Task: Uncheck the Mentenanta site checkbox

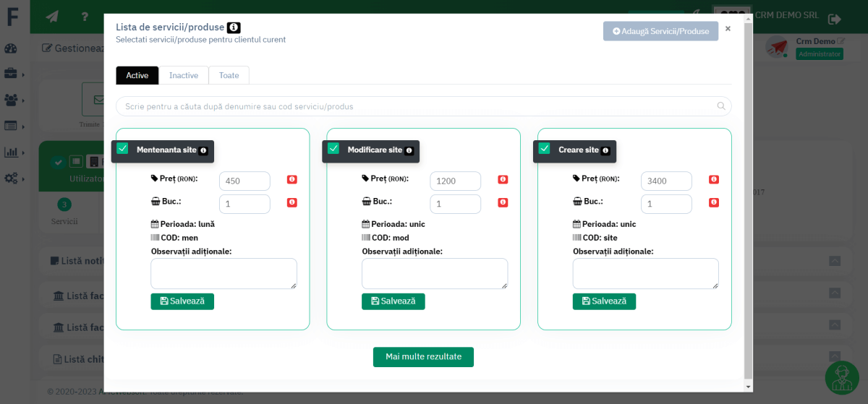Action: coord(122,149)
